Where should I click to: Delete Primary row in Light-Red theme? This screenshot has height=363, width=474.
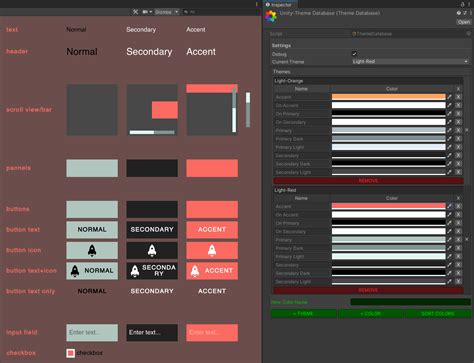pyautogui.click(x=459, y=240)
